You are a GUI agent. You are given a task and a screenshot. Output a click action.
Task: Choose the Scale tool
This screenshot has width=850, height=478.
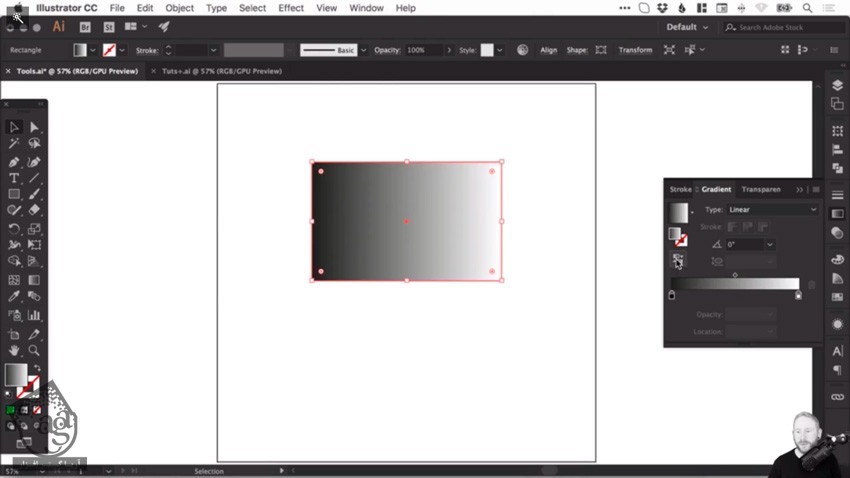point(34,229)
